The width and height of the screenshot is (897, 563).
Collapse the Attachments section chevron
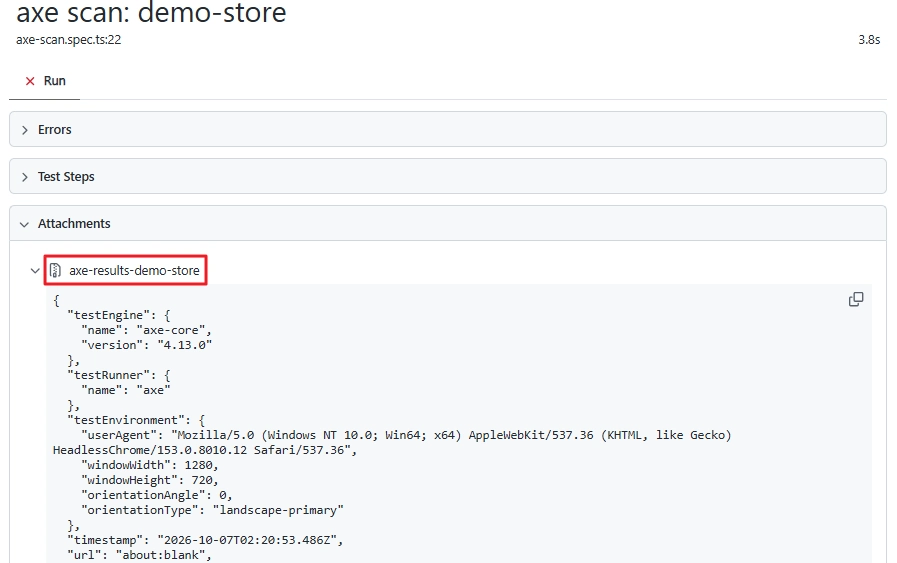coord(24,224)
